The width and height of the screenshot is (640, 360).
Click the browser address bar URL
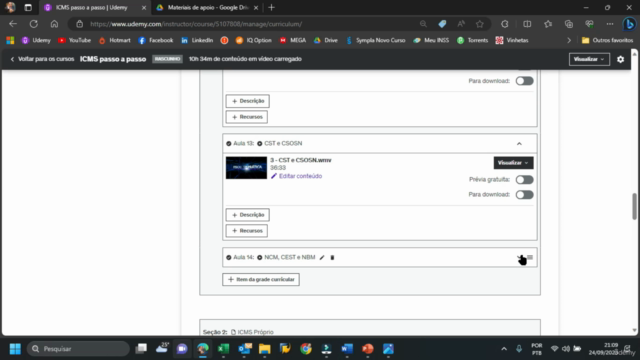tap(196, 24)
